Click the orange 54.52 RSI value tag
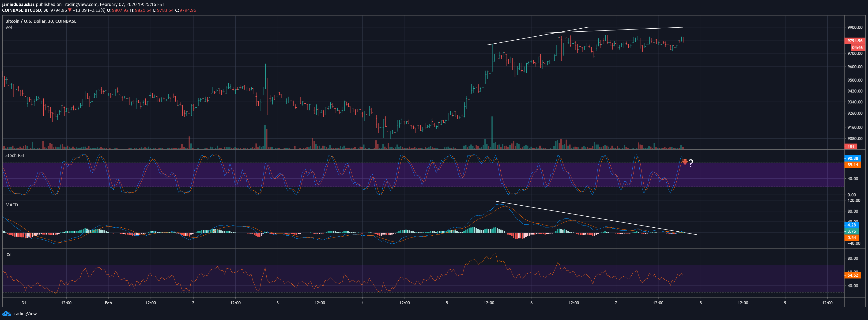868x320 pixels. (x=853, y=275)
